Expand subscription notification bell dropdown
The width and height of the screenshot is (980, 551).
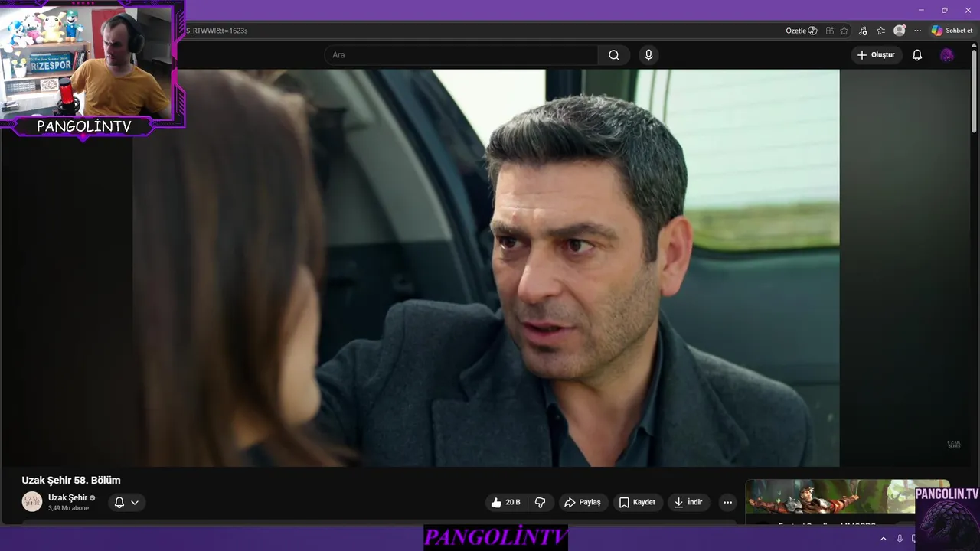tap(126, 503)
